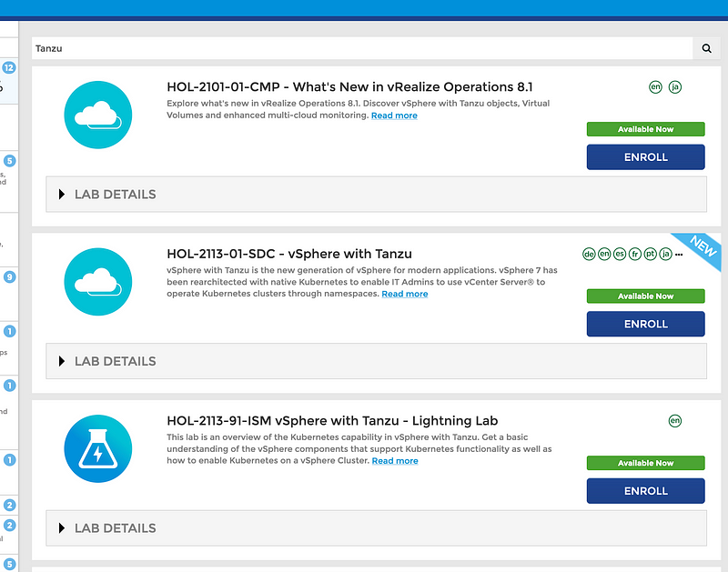Expand Lab Details for HOL-2101-01-CMP
The width and height of the screenshot is (728, 572).
pyautogui.click(x=376, y=194)
